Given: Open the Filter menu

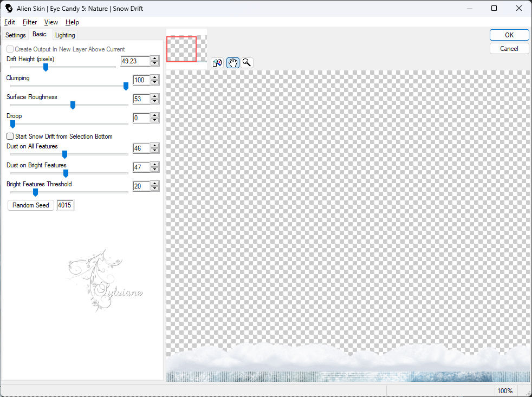Looking at the screenshot, I should pos(29,22).
